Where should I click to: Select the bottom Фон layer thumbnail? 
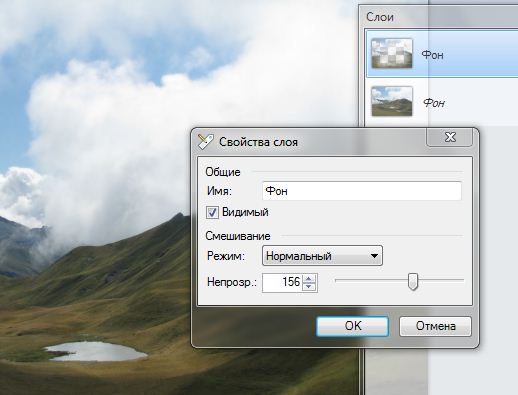(x=392, y=101)
